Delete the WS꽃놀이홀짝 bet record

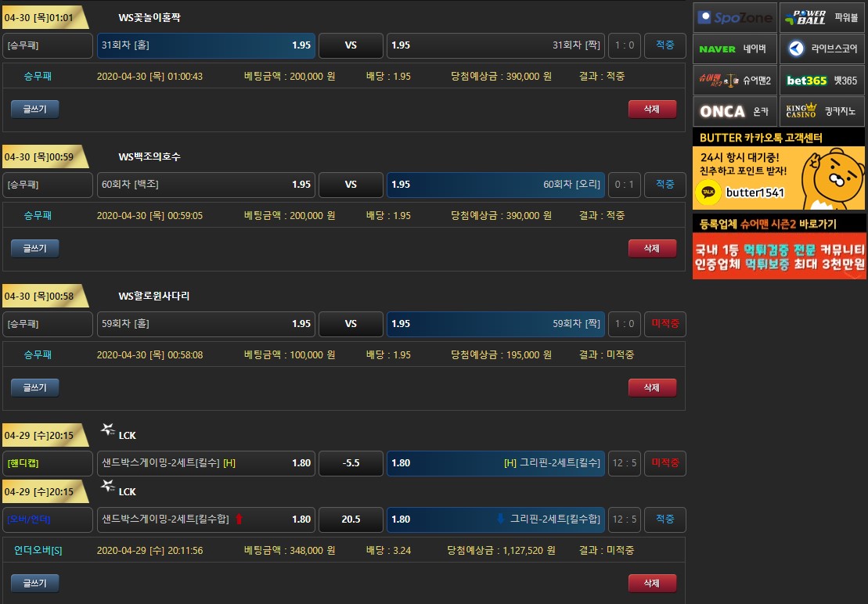pos(652,109)
